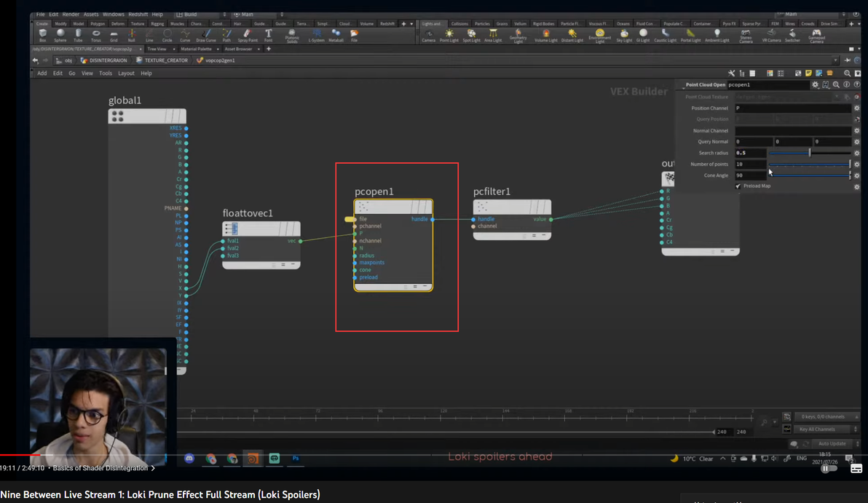Pick the Spray Paint shelf tool
Image resolution: width=868 pixels, height=503 pixels.
pos(248,35)
